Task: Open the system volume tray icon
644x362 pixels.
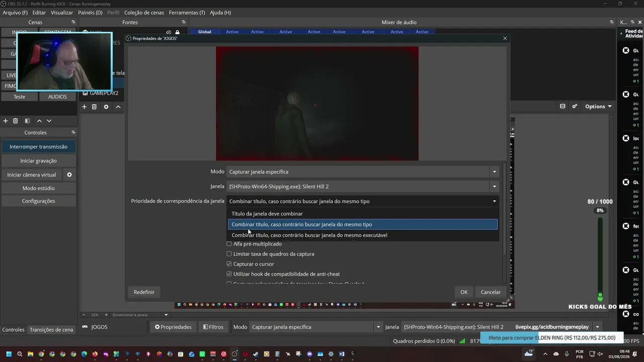Action: [x=599, y=354]
